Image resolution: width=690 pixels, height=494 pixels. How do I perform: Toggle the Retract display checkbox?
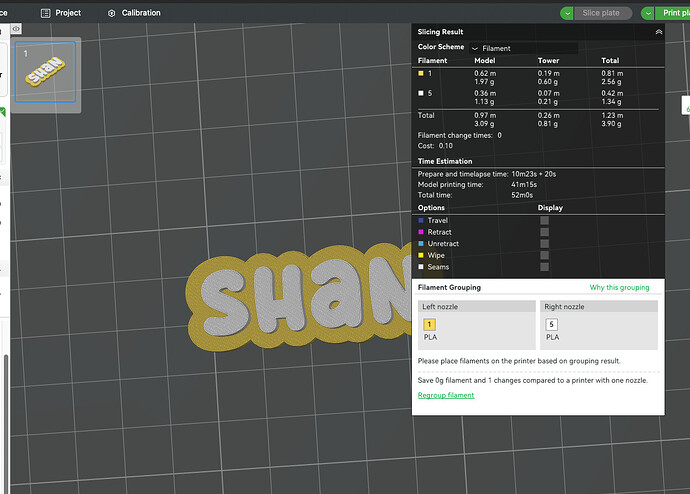coord(544,232)
